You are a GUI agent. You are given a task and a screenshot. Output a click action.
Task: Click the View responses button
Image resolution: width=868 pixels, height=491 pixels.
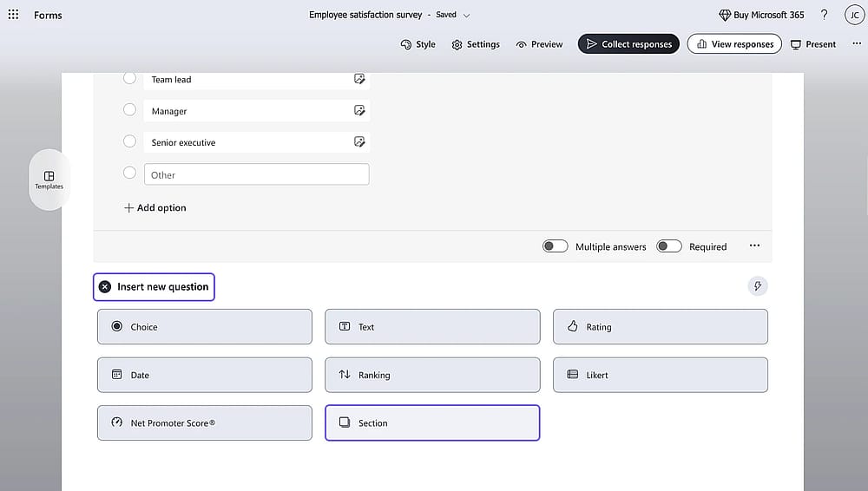tap(734, 43)
